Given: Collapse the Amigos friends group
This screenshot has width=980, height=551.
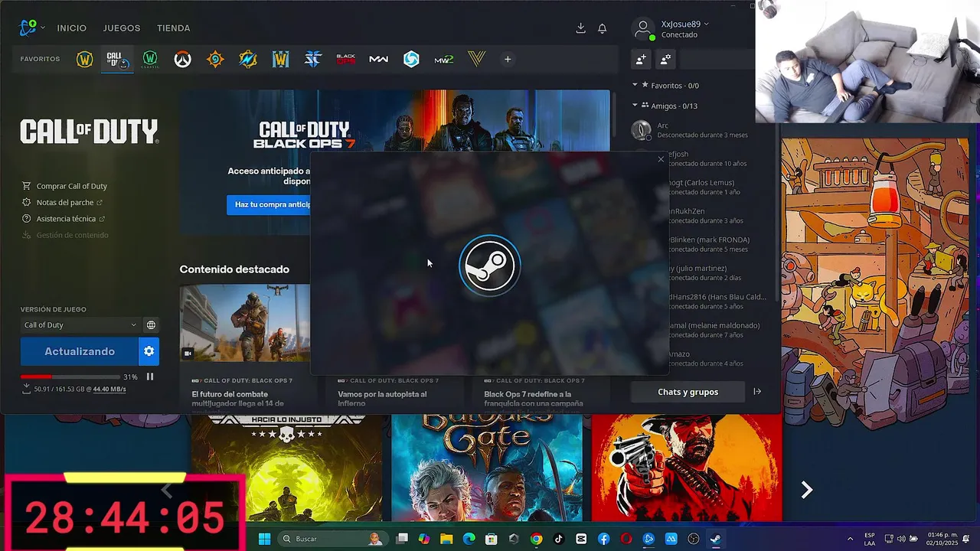Looking at the screenshot, I should [x=635, y=106].
